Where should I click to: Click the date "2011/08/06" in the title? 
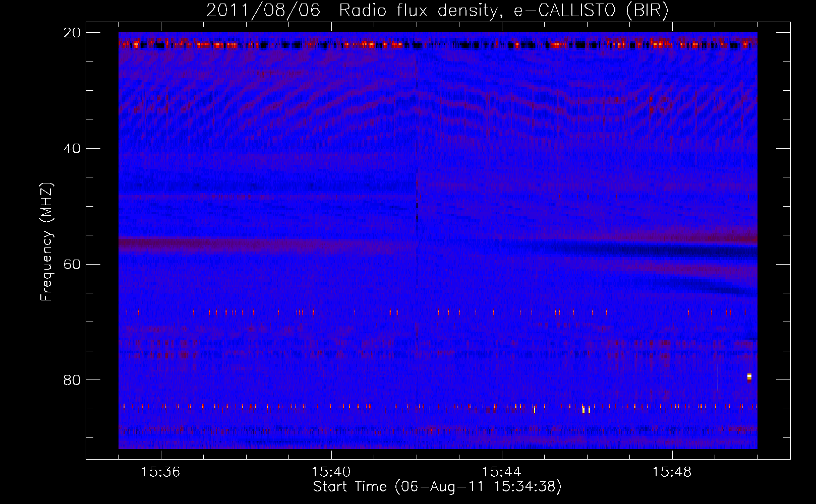coord(263,10)
